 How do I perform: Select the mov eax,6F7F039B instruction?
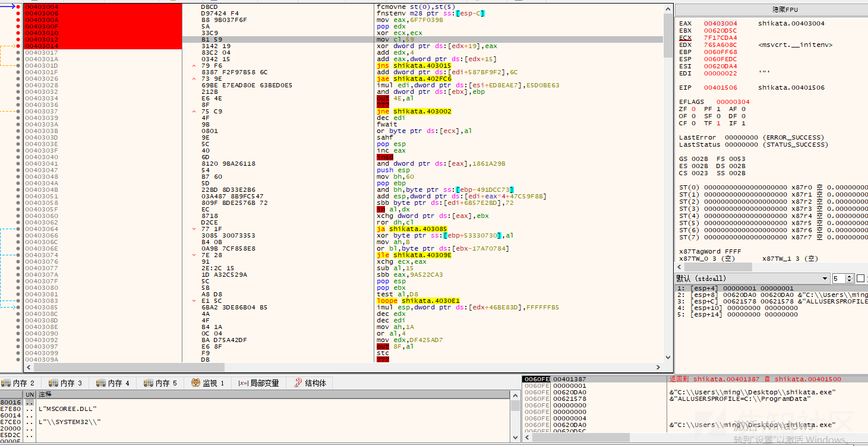pos(409,20)
